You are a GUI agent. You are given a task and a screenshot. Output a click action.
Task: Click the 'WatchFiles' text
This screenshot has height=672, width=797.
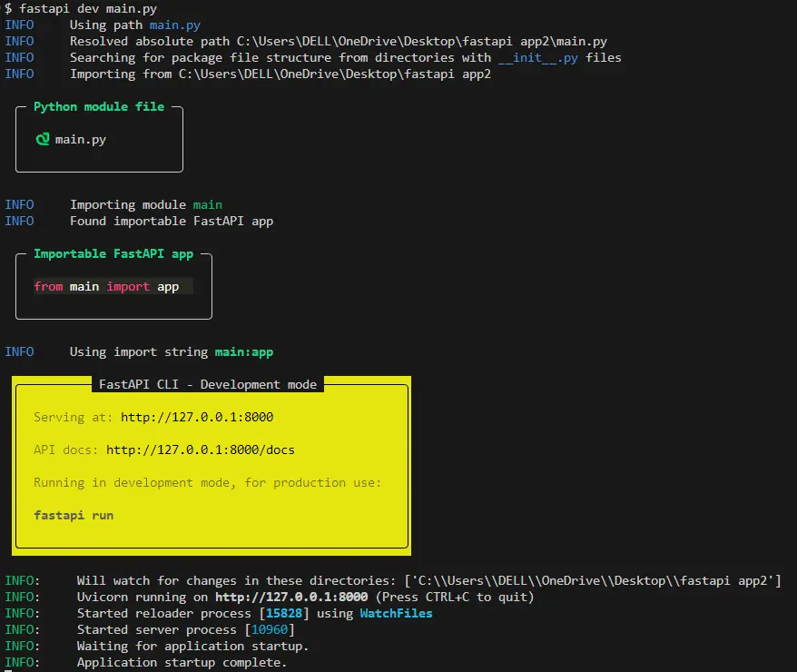point(396,613)
